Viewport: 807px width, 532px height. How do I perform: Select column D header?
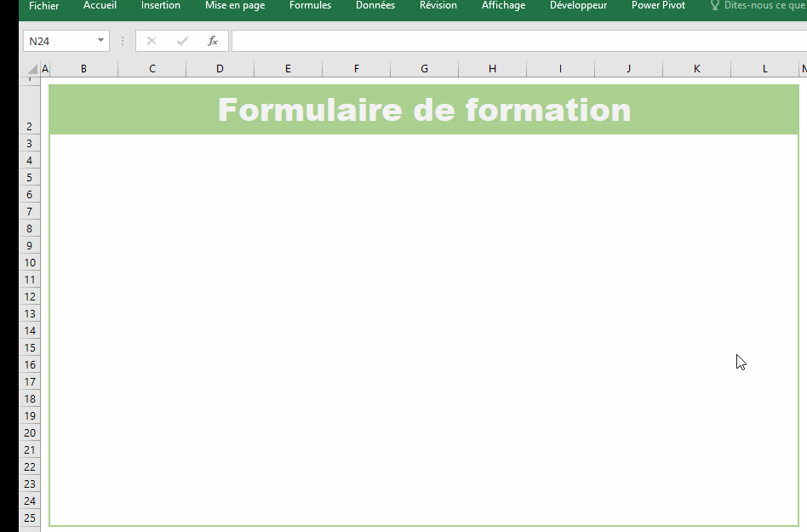click(220, 69)
